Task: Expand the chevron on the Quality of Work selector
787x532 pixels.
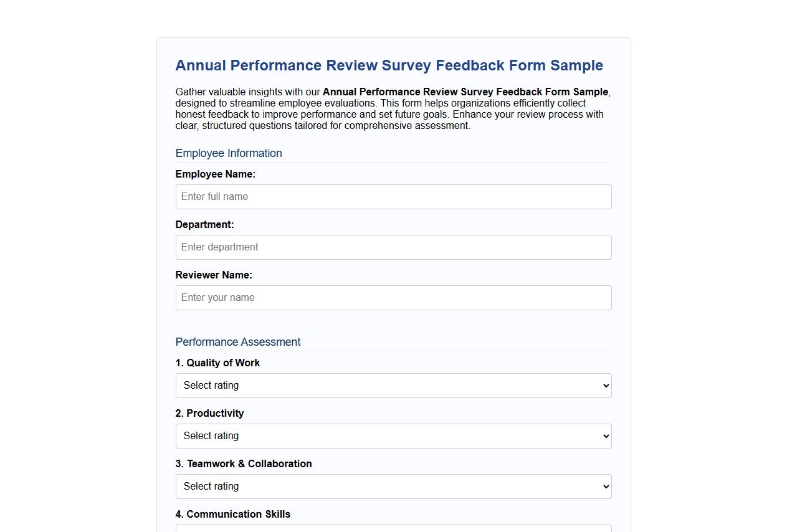Action: pyautogui.click(x=604, y=386)
